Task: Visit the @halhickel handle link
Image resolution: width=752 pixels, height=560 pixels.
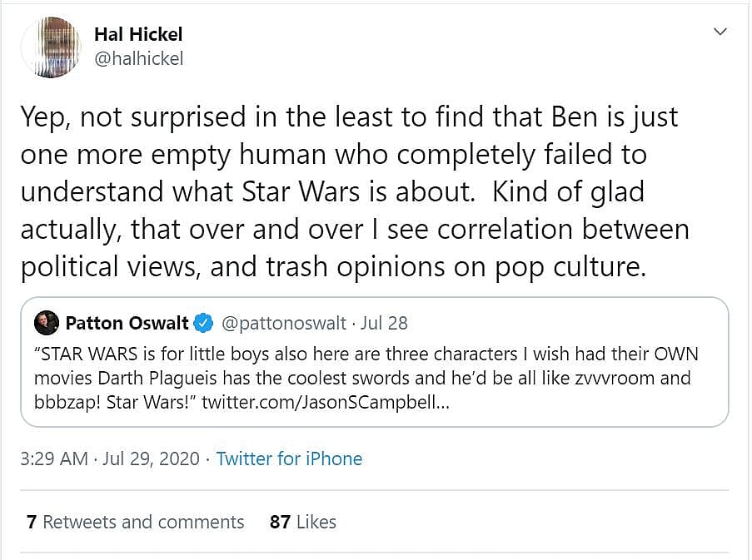Action: [x=139, y=58]
